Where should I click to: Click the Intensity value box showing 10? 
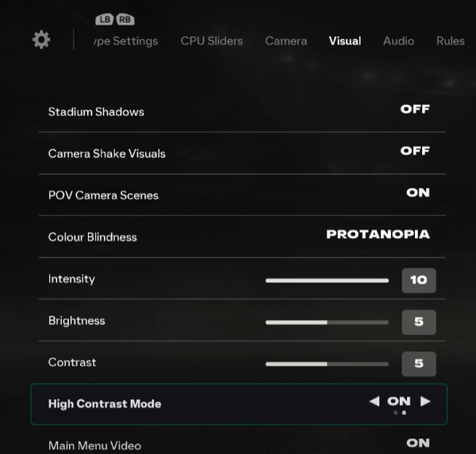[419, 280]
